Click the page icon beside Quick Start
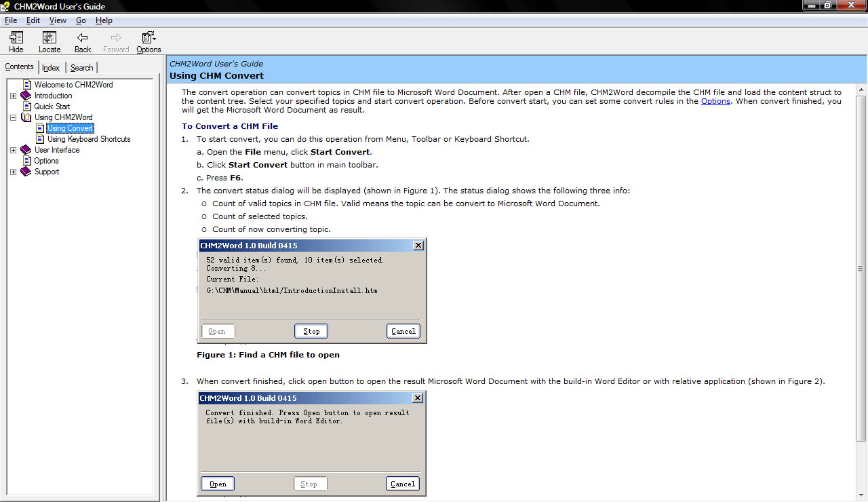Screen dimensions: 868x502 (x=27, y=107)
